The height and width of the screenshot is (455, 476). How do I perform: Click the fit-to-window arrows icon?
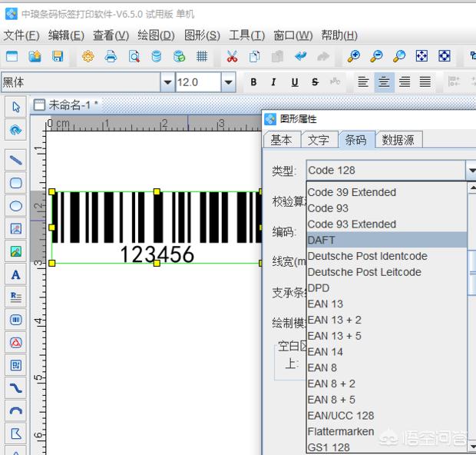(x=421, y=56)
